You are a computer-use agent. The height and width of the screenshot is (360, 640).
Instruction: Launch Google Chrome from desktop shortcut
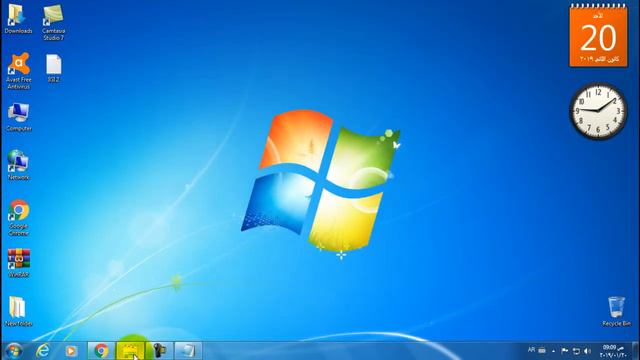tap(18, 218)
